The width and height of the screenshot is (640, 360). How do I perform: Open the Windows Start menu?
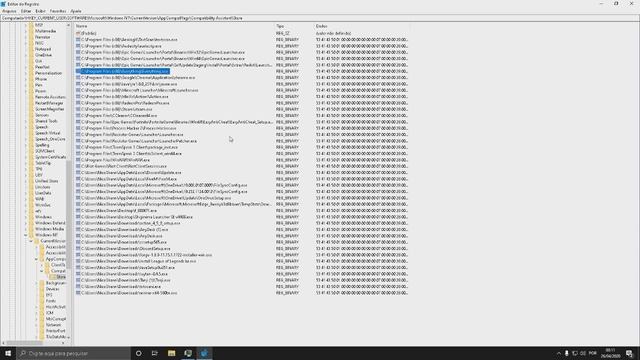[x=8, y=353]
